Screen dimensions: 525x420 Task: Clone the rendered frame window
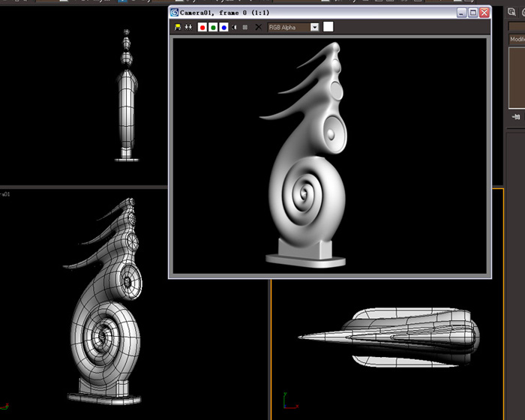coord(188,27)
